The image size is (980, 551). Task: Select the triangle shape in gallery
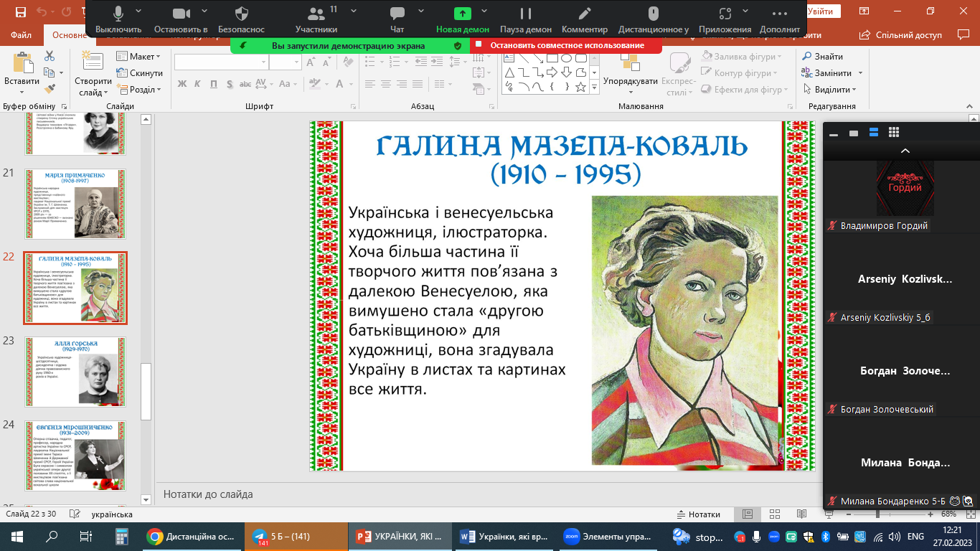point(509,72)
